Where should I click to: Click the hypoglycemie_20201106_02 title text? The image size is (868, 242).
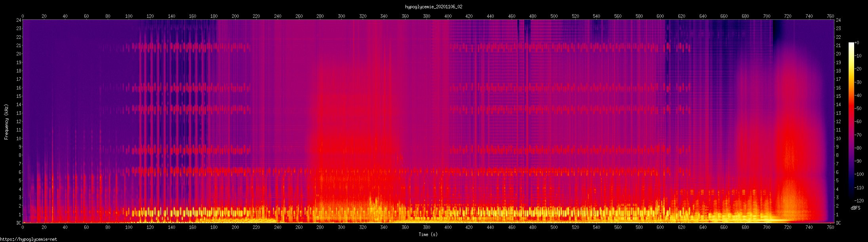[434, 7]
